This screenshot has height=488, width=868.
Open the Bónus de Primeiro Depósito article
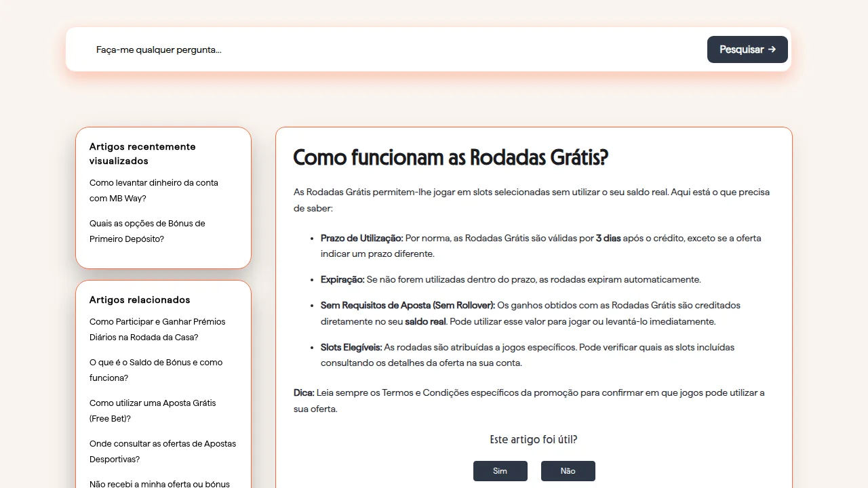tap(147, 231)
